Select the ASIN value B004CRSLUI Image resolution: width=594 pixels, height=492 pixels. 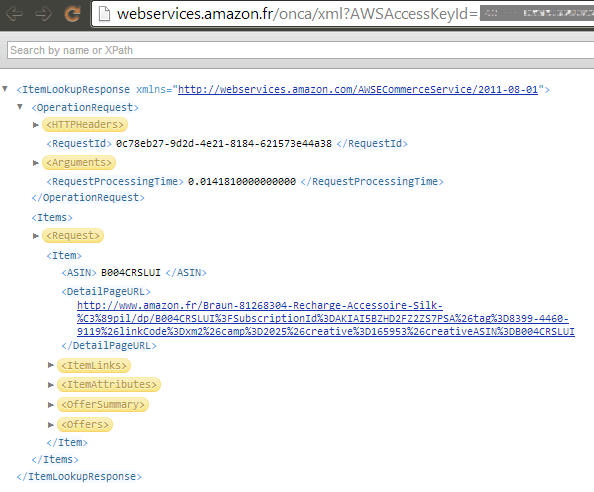tap(131, 273)
